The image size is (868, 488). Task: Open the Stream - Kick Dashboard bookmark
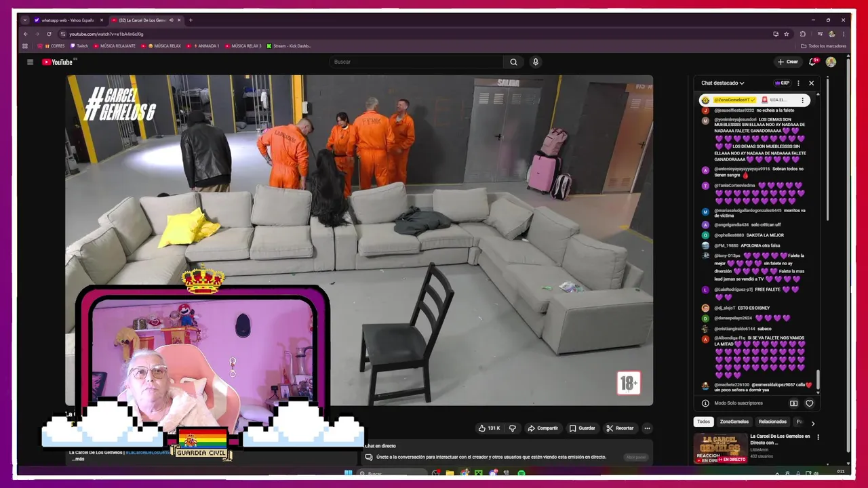[289, 46]
